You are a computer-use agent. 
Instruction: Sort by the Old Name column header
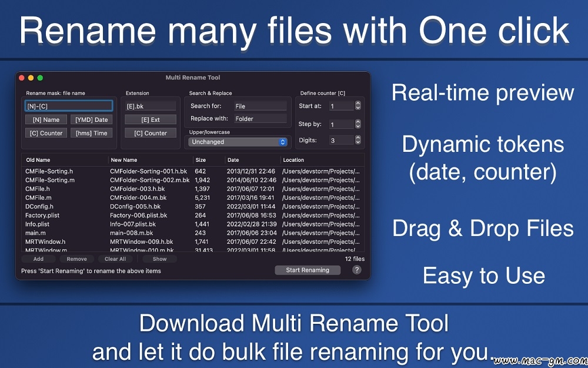tap(65, 160)
